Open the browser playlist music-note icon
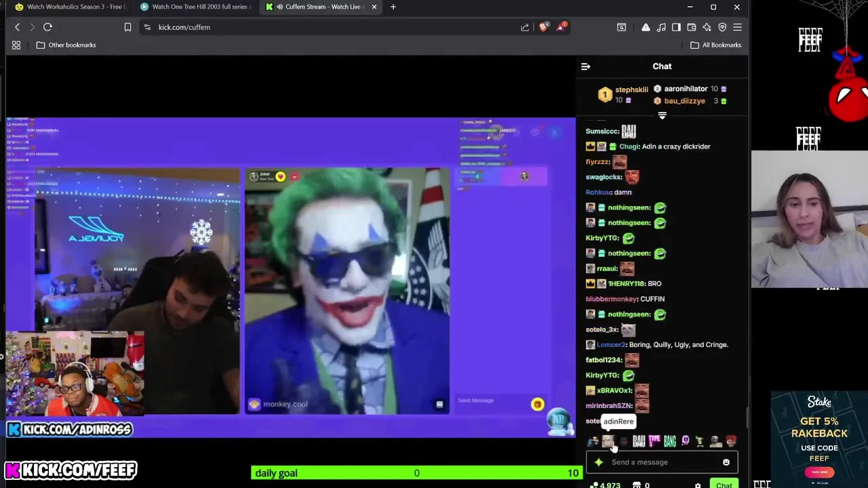The width and height of the screenshot is (868, 488). [x=661, y=27]
